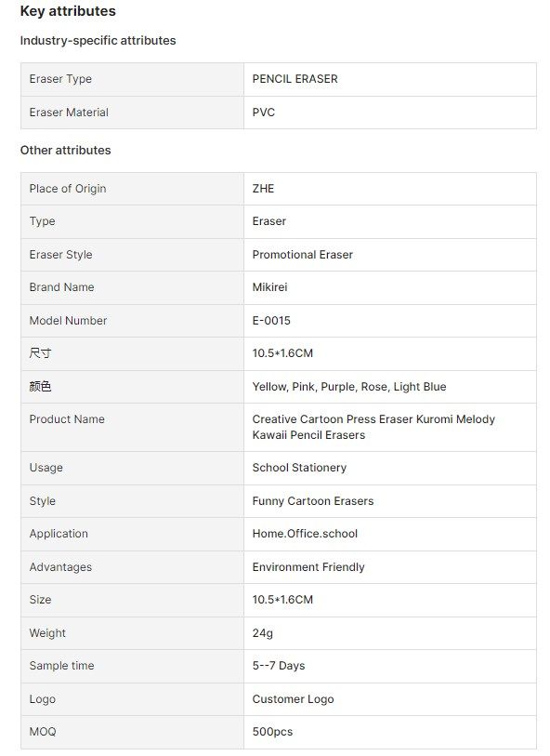Click the 尺寸 row label
Viewport: 550px width, 756px height.
click(40, 353)
